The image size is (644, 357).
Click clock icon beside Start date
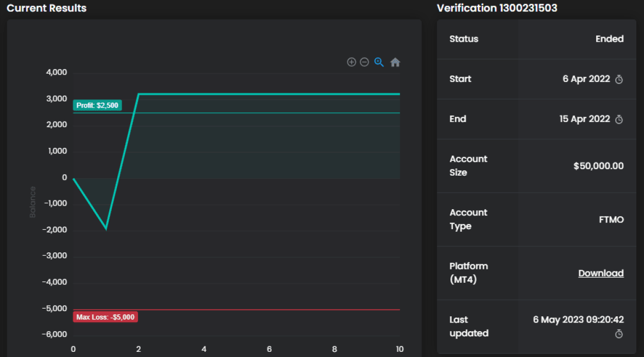[619, 79]
